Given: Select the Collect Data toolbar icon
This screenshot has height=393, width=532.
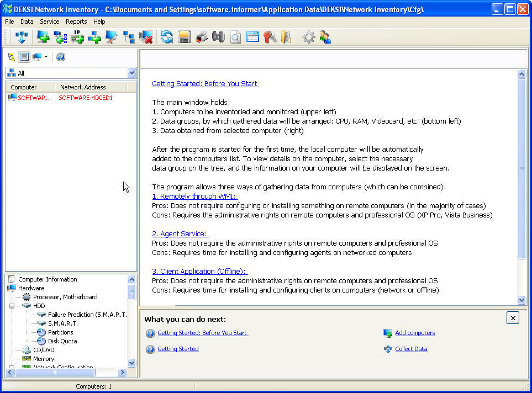Looking at the screenshot, I should click(21, 37).
